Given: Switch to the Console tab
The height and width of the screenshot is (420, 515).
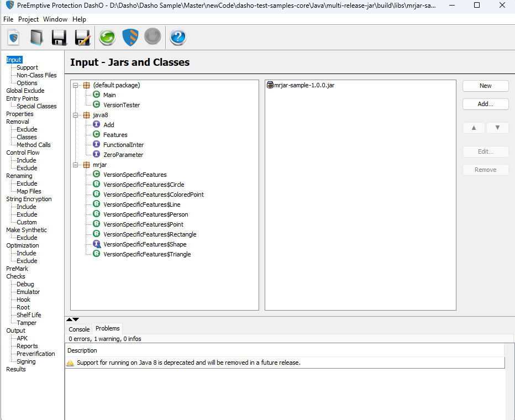Looking at the screenshot, I should (79, 329).
